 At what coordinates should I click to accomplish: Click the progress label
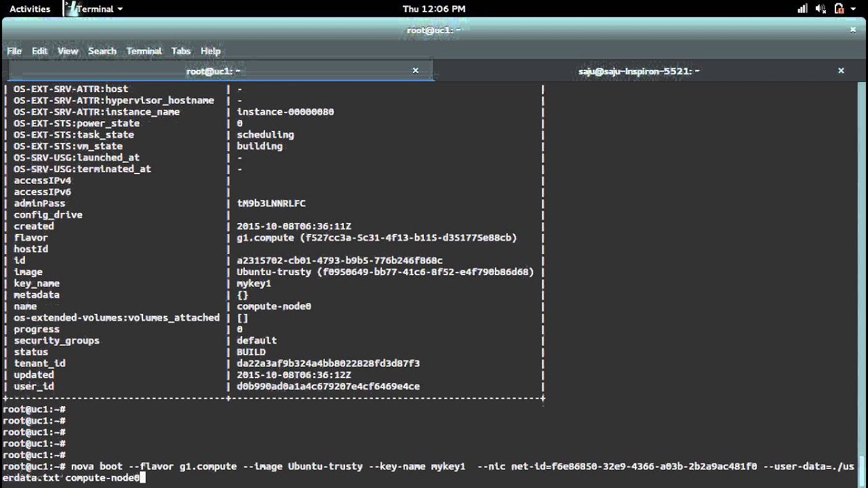[37, 329]
